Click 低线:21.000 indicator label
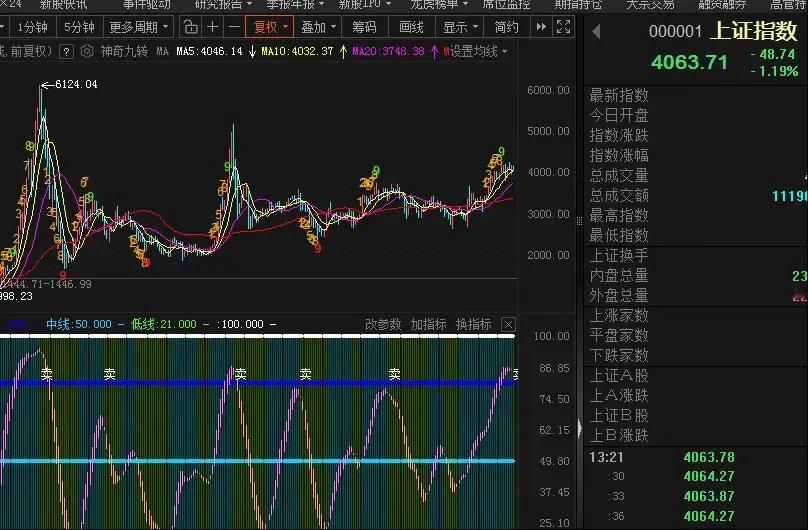 tap(163, 324)
